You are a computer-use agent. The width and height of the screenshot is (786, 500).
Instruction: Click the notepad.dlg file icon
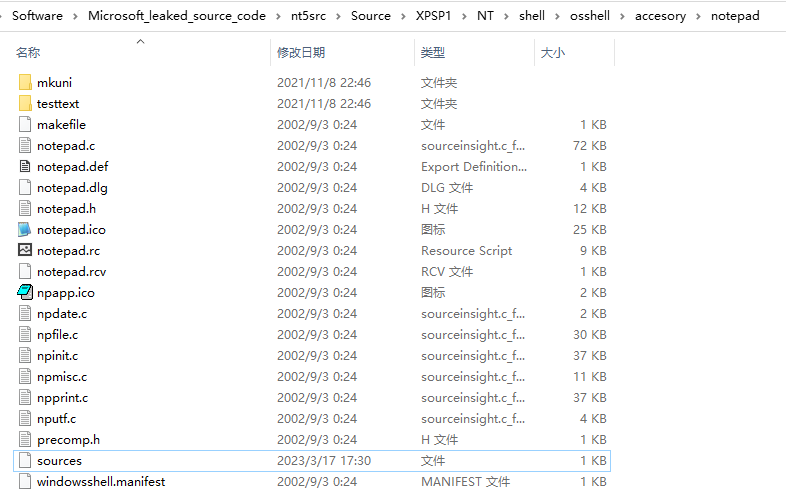click(x=25, y=188)
